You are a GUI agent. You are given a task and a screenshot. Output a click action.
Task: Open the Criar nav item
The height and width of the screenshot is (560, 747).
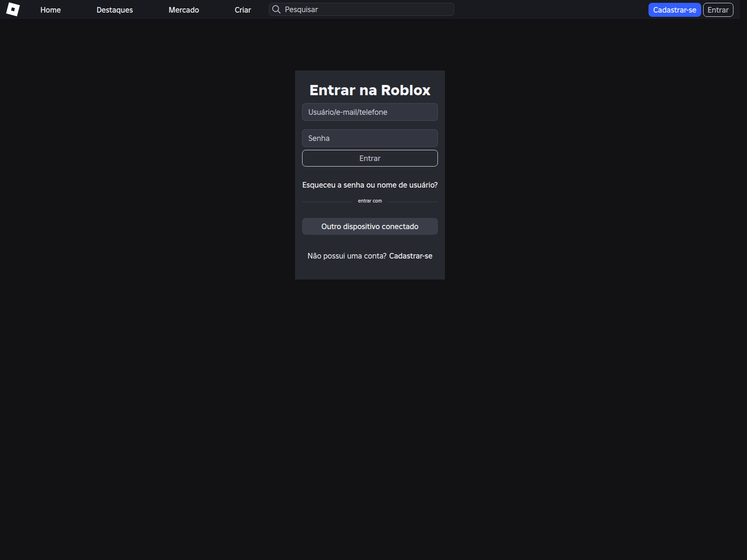pos(243,10)
